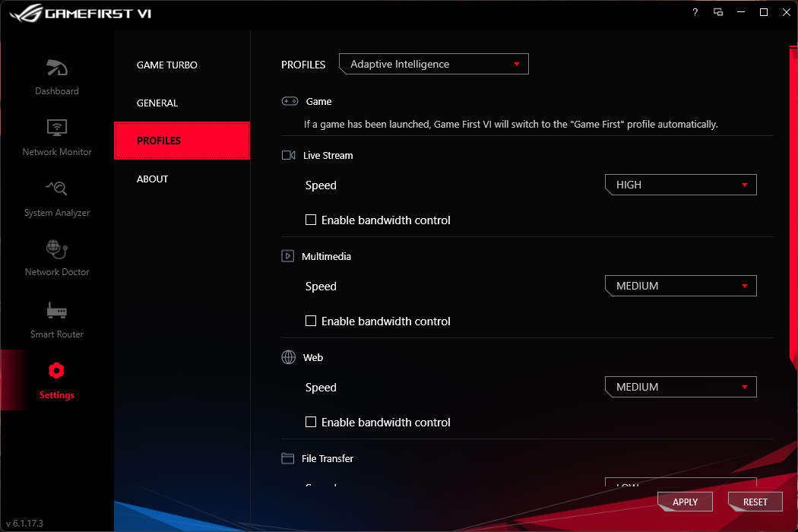Click the RESET button
The width and height of the screenshot is (798, 532).
point(755,502)
